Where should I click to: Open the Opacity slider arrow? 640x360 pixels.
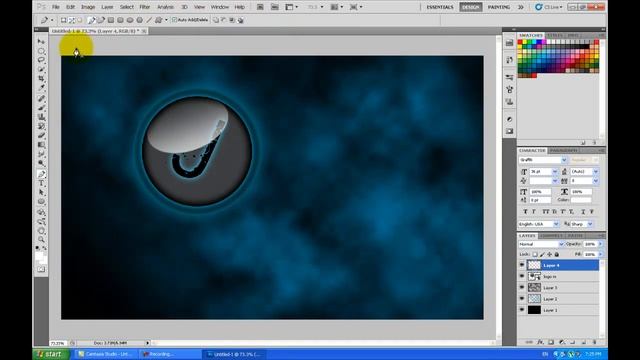click(600, 244)
